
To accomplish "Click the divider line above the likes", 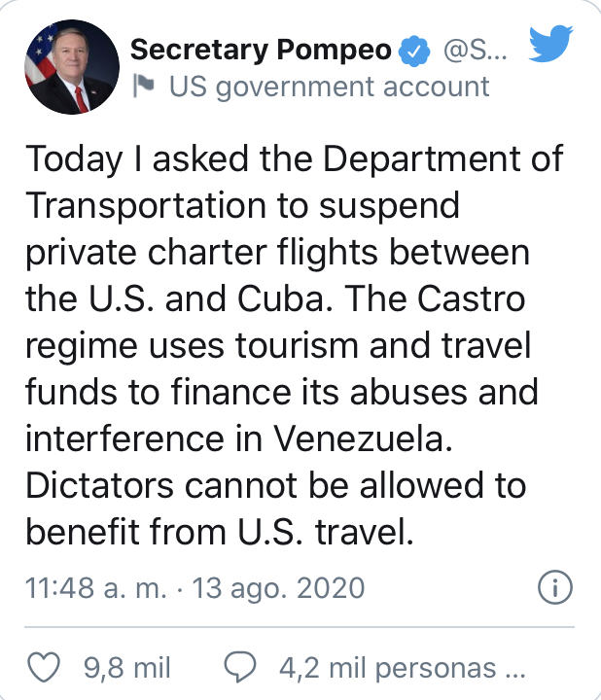I will pos(300,627).
